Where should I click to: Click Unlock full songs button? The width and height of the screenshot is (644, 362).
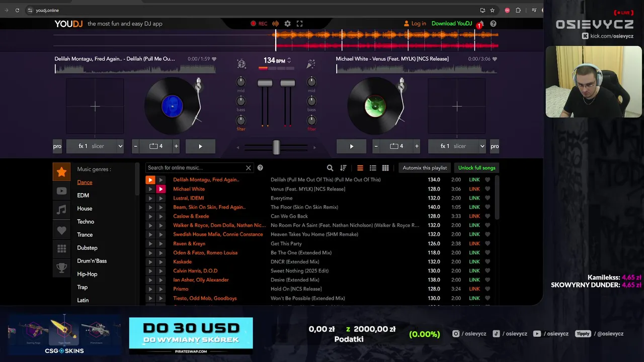[476, 168]
